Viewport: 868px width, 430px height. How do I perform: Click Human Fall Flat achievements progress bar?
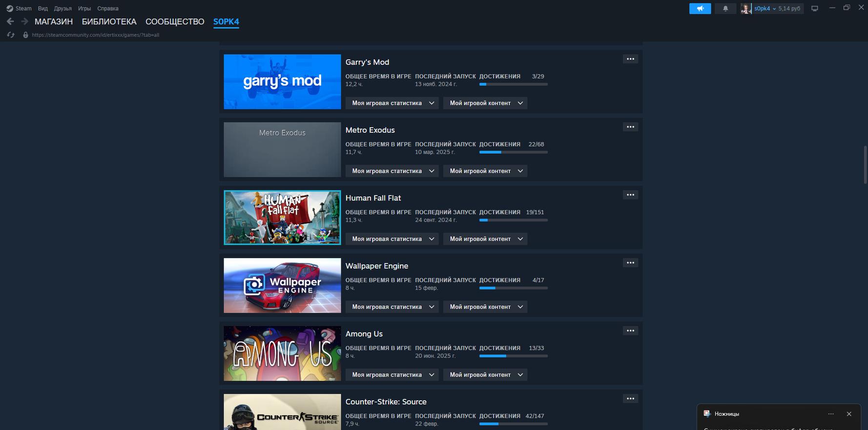tap(513, 220)
